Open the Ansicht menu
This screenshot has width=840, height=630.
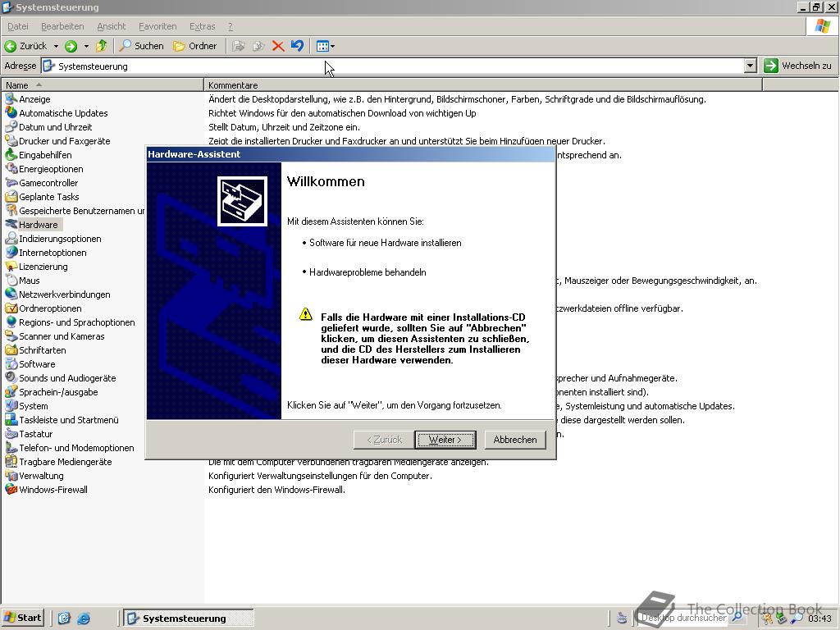click(x=111, y=26)
